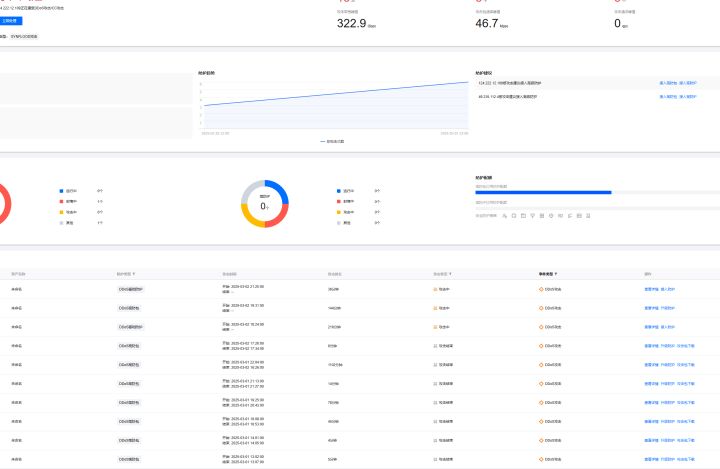
Task: Click the blue button at top left
Action: [10, 20]
